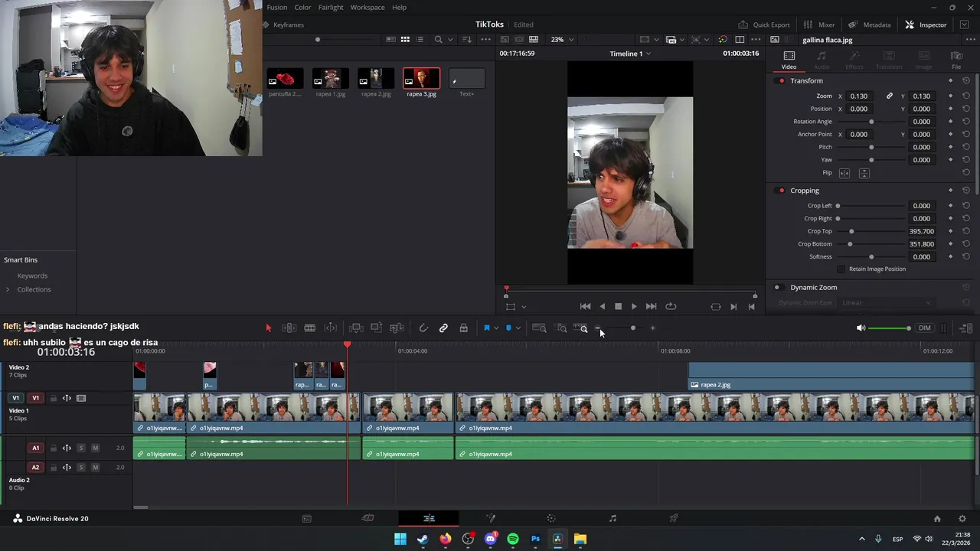Open the Help menu
Image resolution: width=980 pixels, height=551 pixels.
[399, 7]
